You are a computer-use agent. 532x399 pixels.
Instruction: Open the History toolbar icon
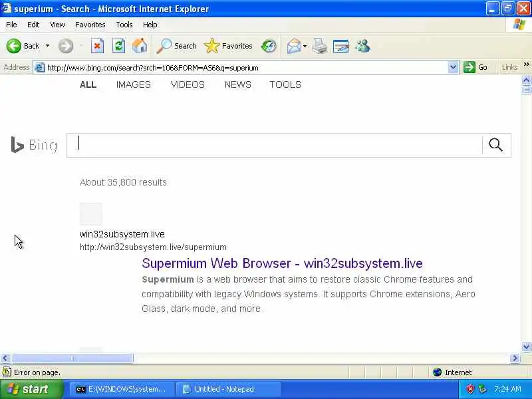pos(269,46)
